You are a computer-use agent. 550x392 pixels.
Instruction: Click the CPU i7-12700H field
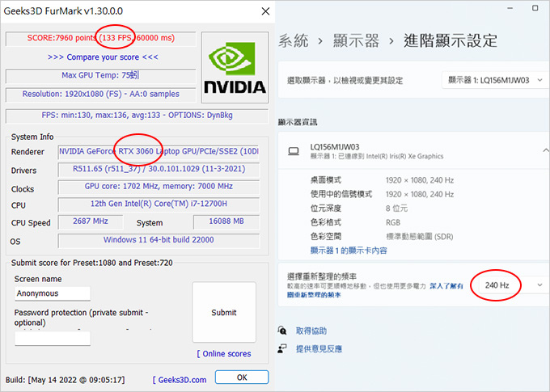(159, 204)
